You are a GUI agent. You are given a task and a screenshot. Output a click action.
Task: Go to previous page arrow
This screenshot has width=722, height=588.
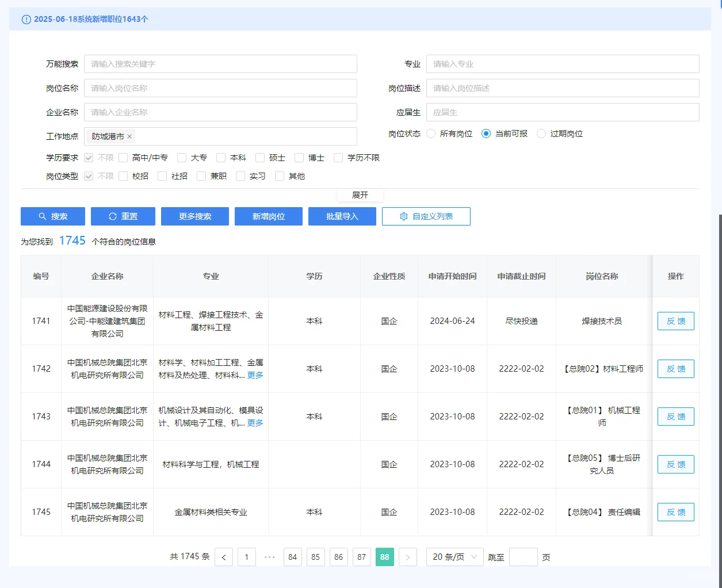click(x=224, y=557)
